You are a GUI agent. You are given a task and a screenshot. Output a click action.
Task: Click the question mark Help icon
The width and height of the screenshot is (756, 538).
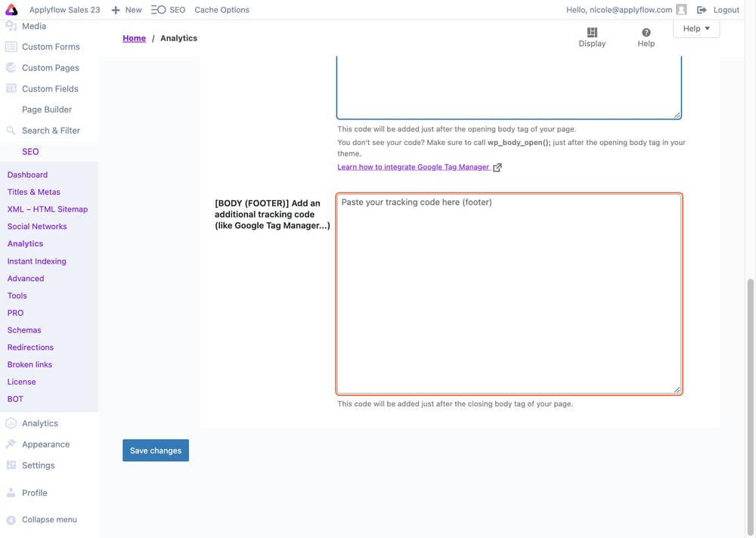[x=646, y=32]
